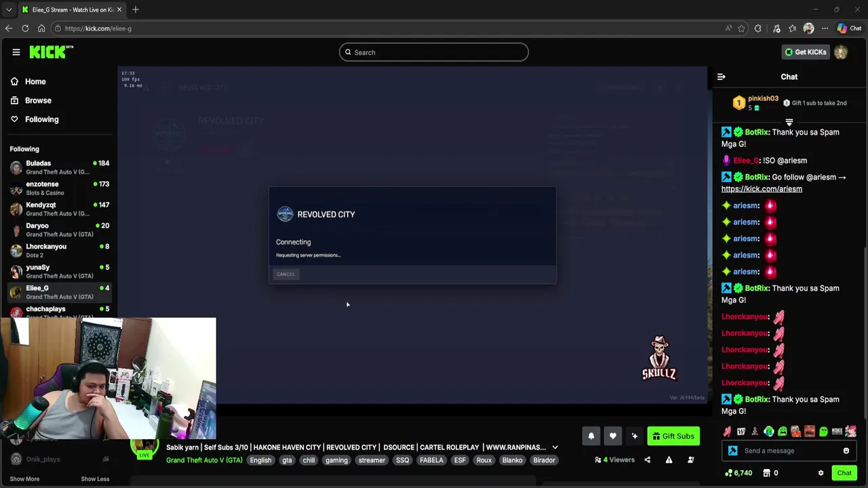
Task: Click the user list icon beside report
Action: pos(690,460)
